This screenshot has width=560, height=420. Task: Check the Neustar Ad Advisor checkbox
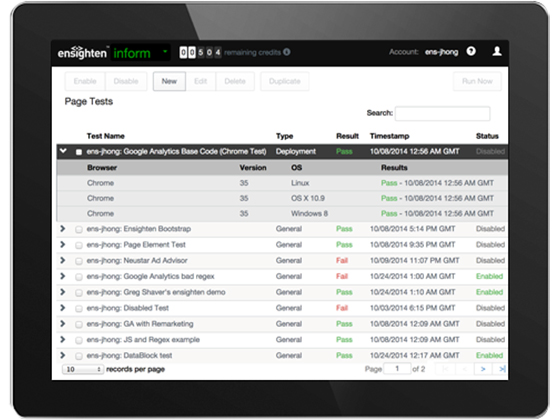coord(79,261)
